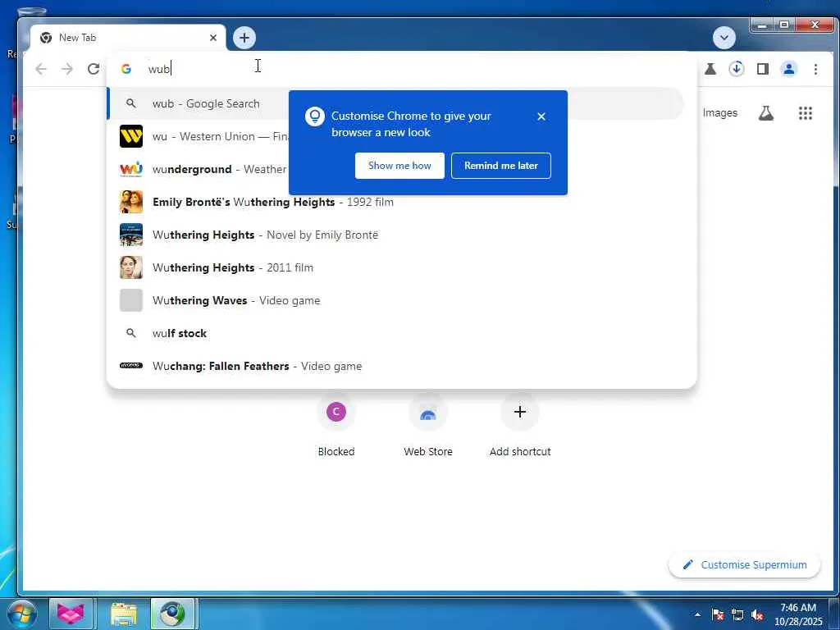Click the Customise Supermium button
Image resolution: width=840 pixels, height=630 pixels.
tap(744, 564)
